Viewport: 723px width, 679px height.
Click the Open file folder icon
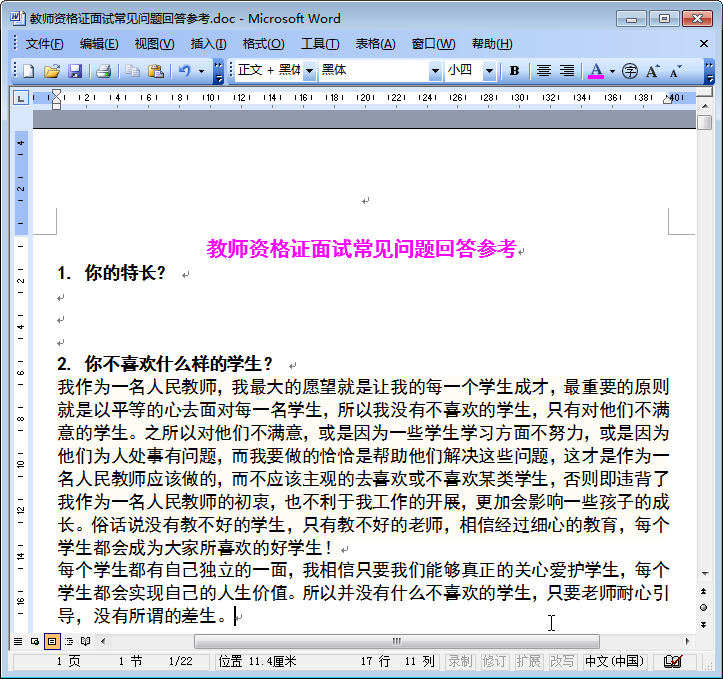[x=52, y=71]
